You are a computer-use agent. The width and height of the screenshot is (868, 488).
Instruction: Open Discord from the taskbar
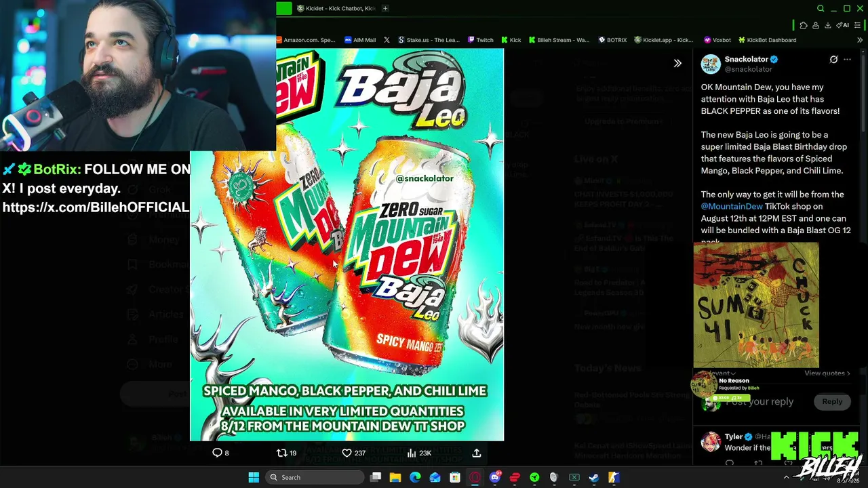click(495, 477)
